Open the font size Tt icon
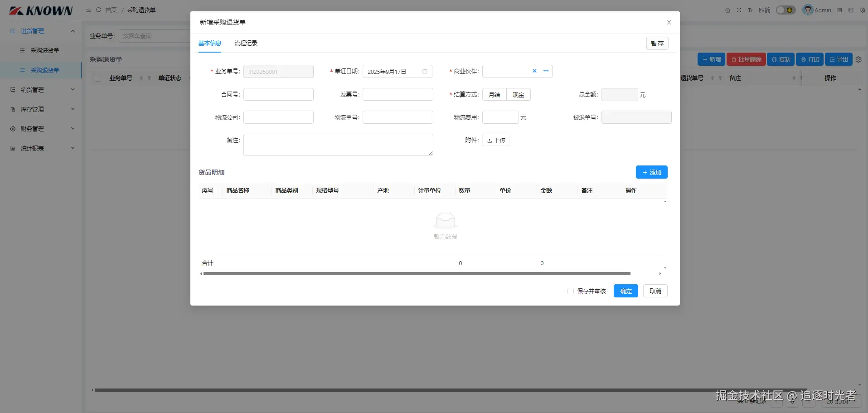868x413 pixels. tap(750, 10)
